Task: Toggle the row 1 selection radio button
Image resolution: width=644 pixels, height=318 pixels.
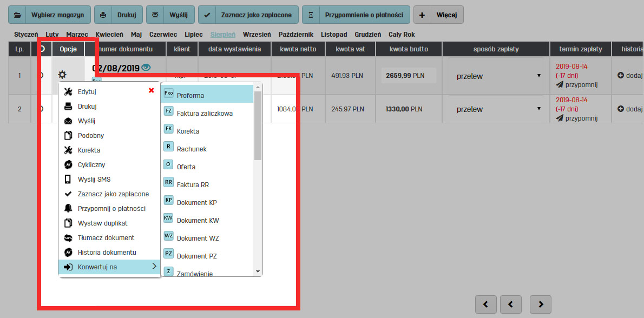Action: click(x=41, y=75)
